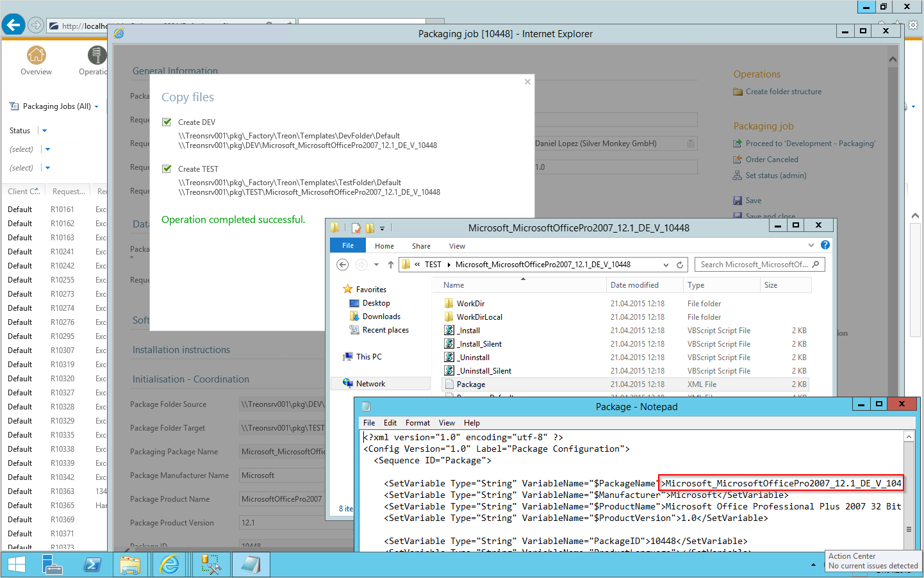924x578 pixels.
Task: Click Create folder structure link
Action: pyautogui.click(x=783, y=92)
